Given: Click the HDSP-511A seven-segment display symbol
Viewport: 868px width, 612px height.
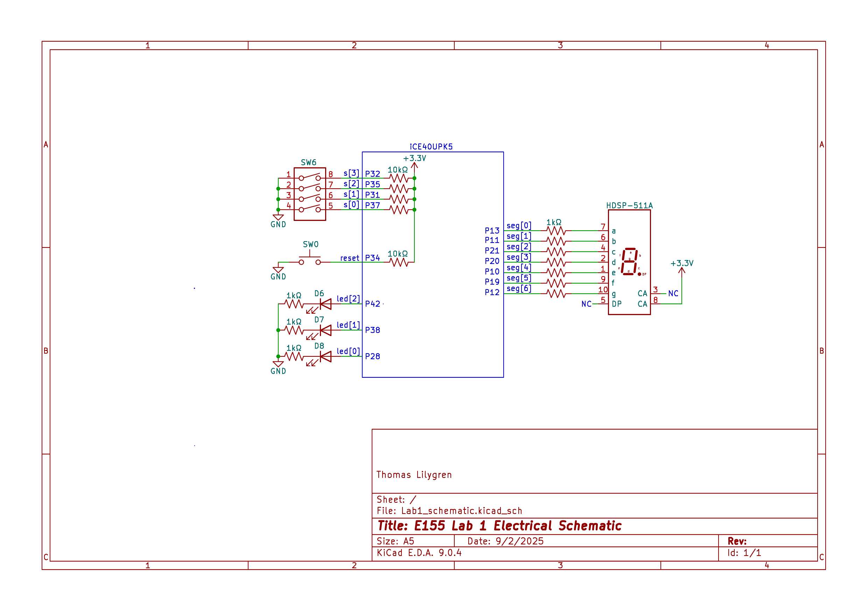Looking at the screenshot, I should [x=629, y=262].
